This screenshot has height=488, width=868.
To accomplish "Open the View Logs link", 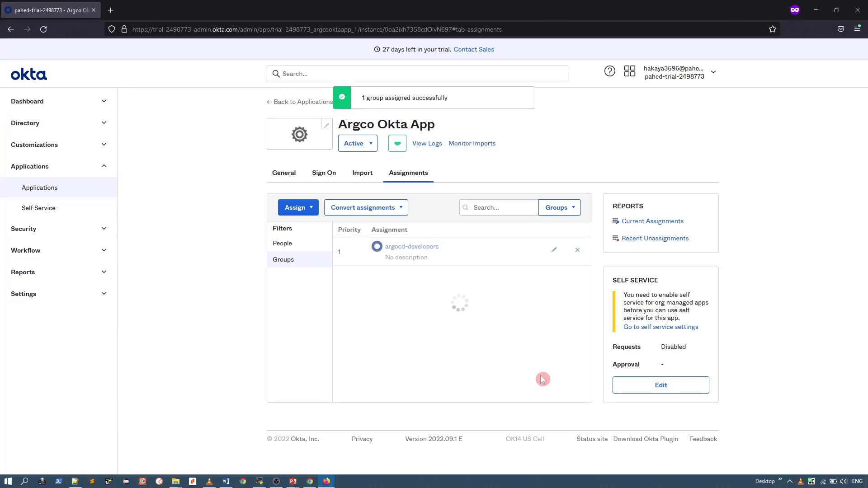I will click(427, 143).
